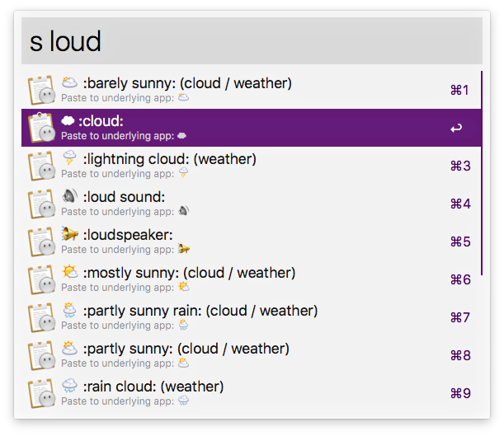Select ':partly sunny rain: (cloud / weather)' result
This screenshot has width=504, height=436.
coord(251,317)
